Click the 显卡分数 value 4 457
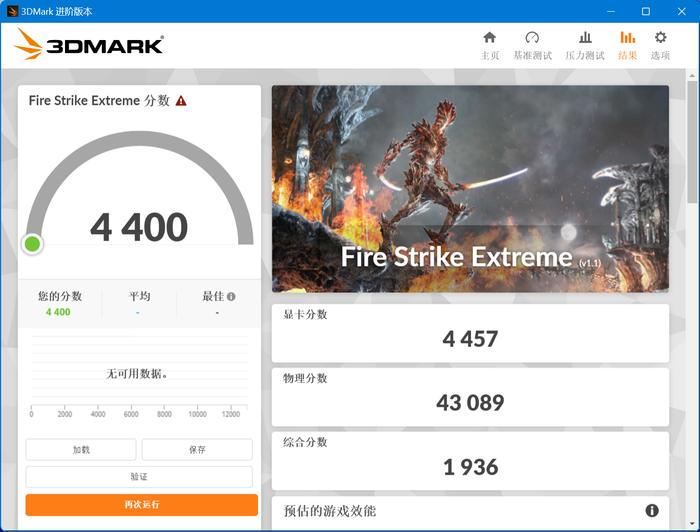The image size is (700, 532). (x=470, y=339)
